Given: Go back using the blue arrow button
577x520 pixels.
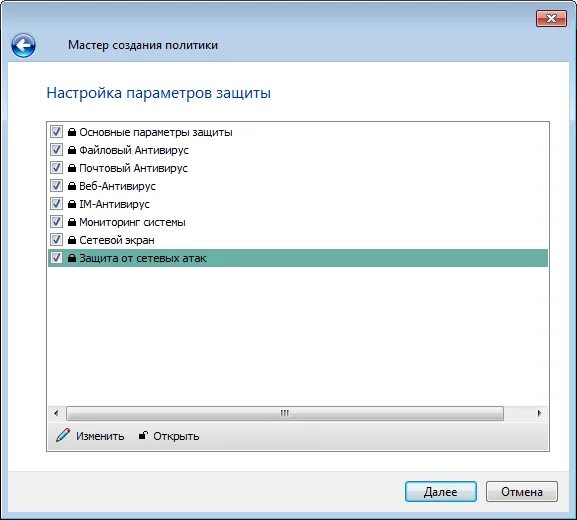Looking at the screenshot, I should click(23, 46).
